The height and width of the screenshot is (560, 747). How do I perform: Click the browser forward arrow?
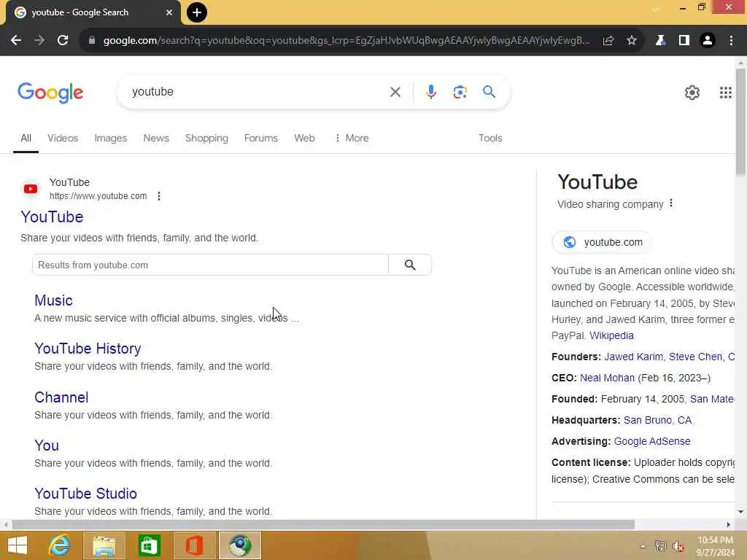(39, 41)
